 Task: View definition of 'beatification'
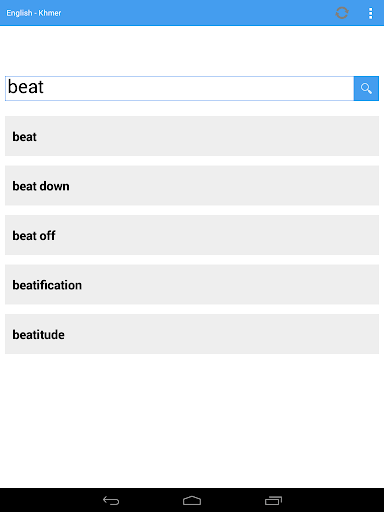point(192,284)
